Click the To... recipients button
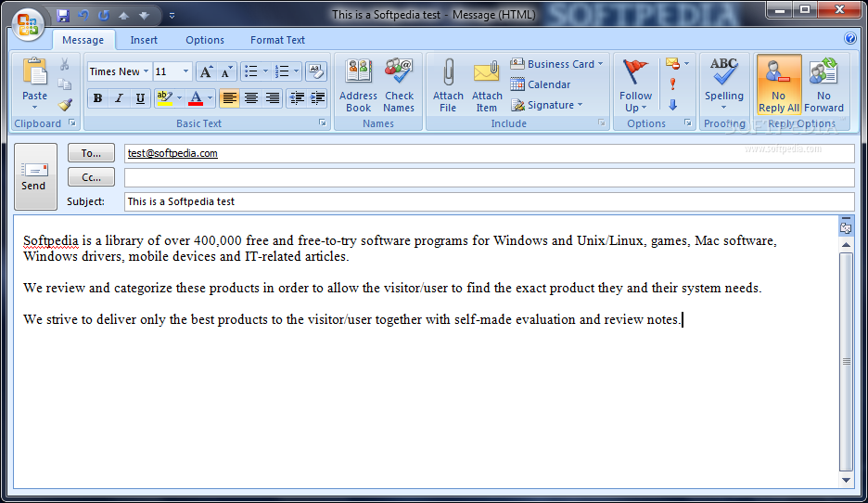The height and width of the screenshot is (503, 868). click(x=91, y=153)
